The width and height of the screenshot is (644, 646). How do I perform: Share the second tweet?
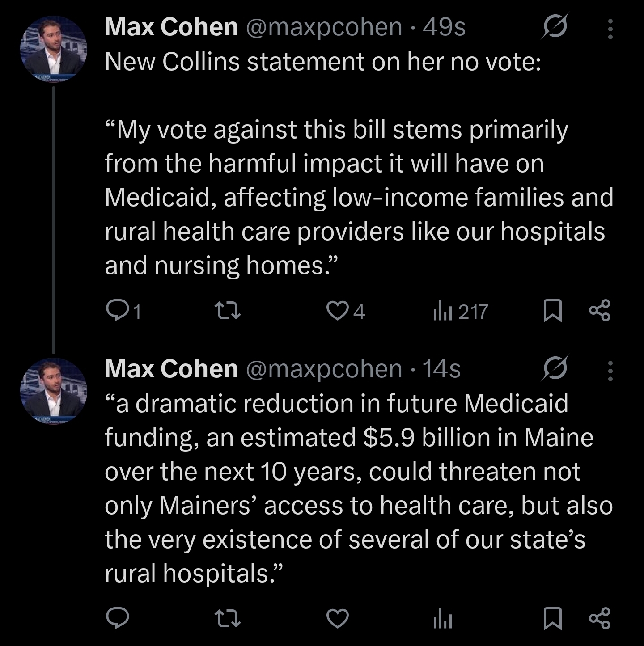tap(599, 618)
